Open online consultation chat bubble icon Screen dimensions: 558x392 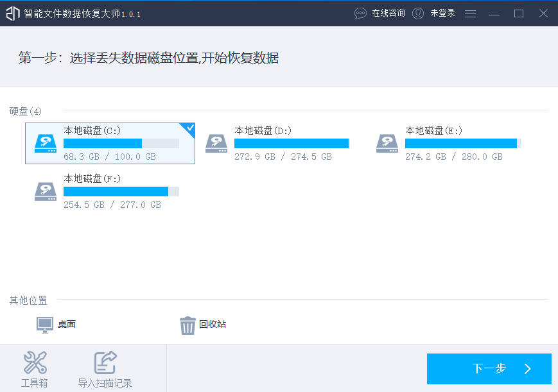(360, 13)
